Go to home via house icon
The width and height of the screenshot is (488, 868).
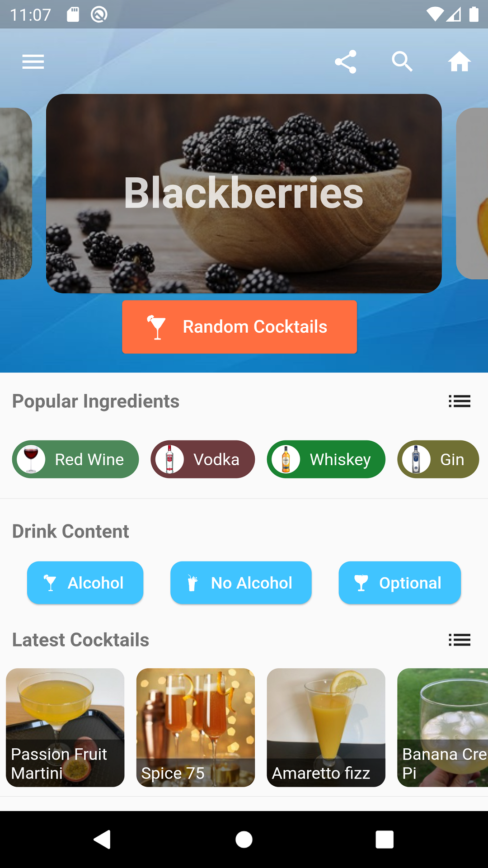pos(459,61)
